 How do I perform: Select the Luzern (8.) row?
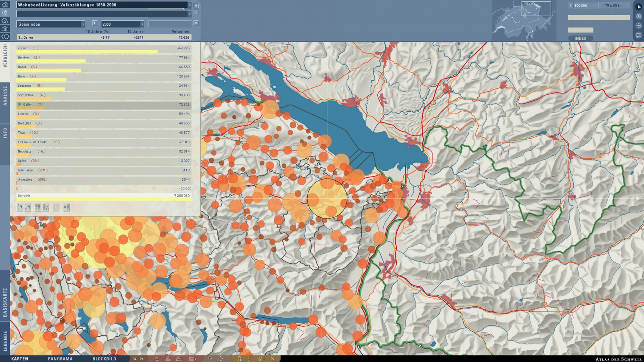click(x=104, y=115)
